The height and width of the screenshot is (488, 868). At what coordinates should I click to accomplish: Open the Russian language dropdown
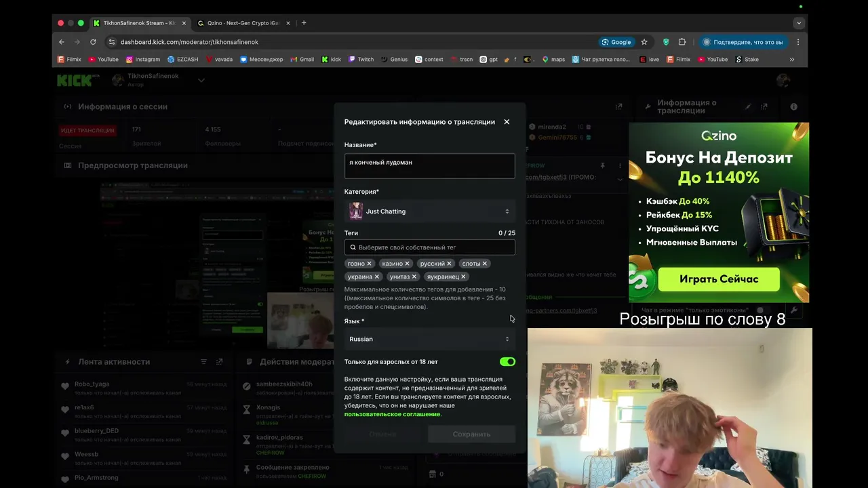[x=429, y=339]
